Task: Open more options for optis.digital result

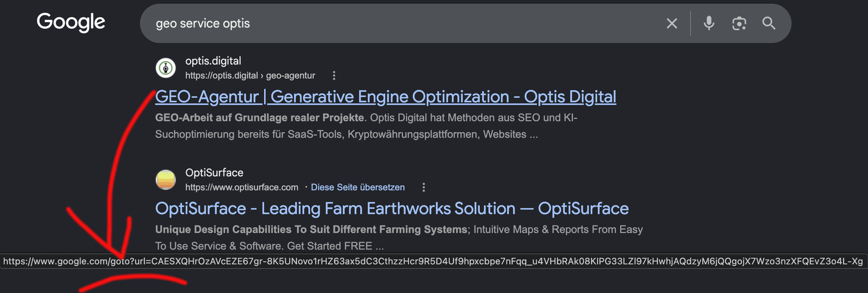Action: pos(334,75)
